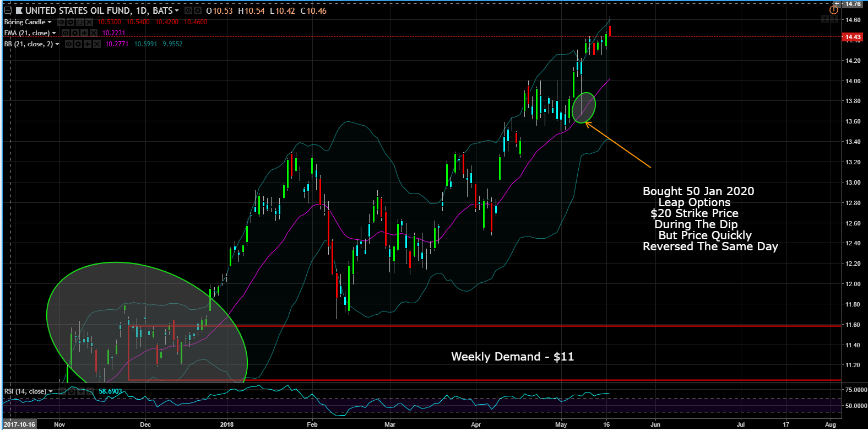The width and height of the screenshot is (868, 430).
Task: Click the 75.0000 RSI scale label
Action: click(x=856, y=390)
